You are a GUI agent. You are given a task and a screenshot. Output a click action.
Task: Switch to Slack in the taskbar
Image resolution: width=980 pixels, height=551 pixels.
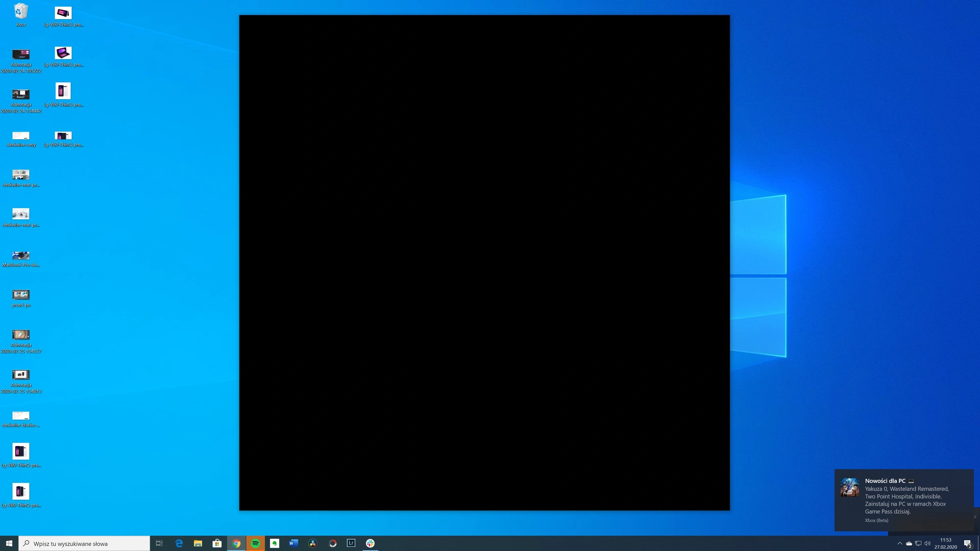pyautogui.click(x=370, y=543)
